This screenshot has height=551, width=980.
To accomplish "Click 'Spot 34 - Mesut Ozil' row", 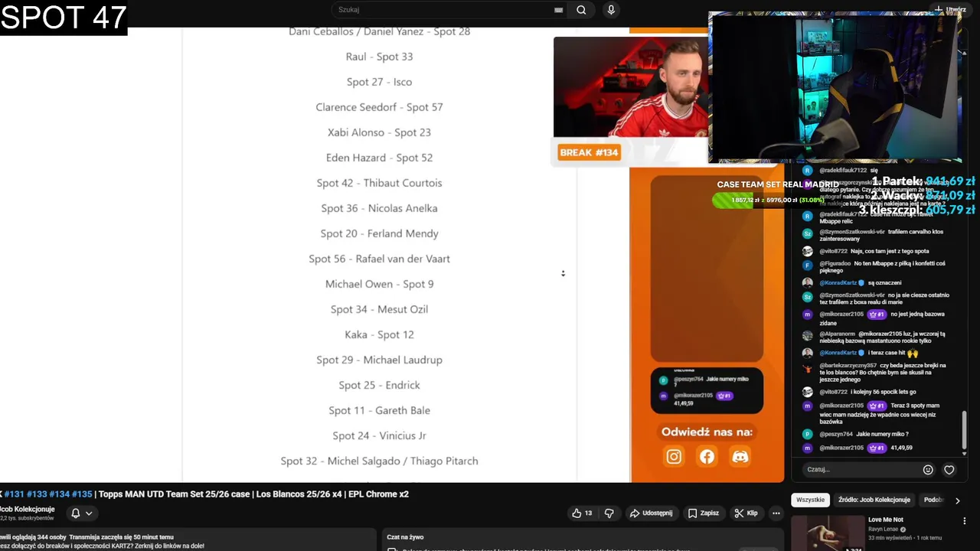I will 379,309.
